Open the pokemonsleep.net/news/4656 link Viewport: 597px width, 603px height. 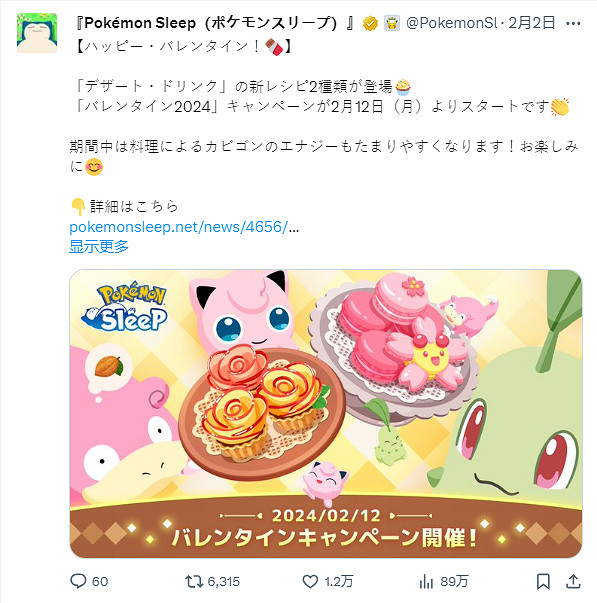coord(184,227)
